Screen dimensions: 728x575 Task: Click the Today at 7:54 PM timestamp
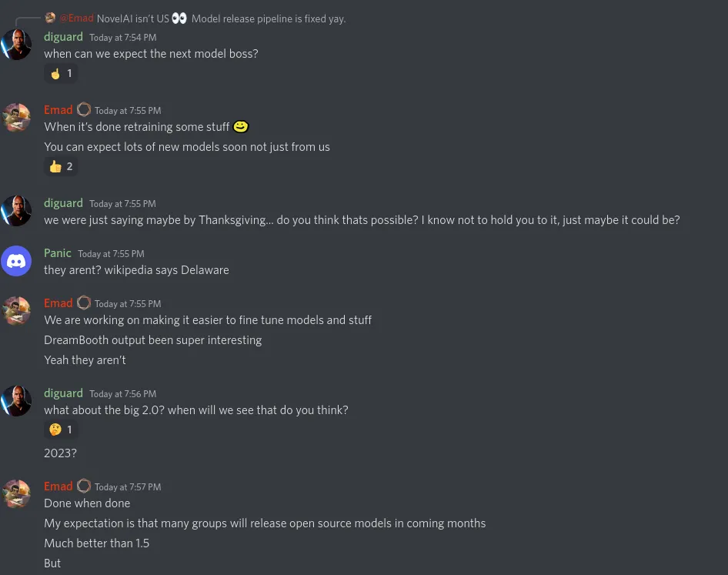click(x=122, y=37)
